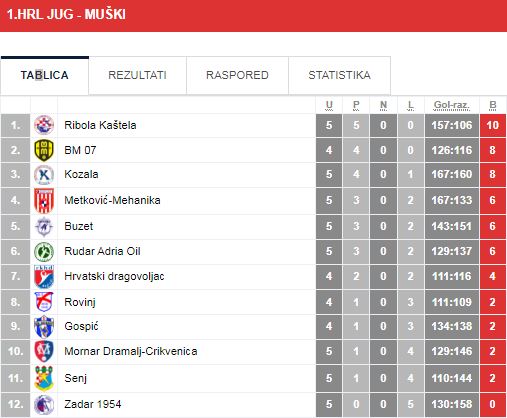Open the Raspored tab
The image size is (507, 418).
coord(237,75)
